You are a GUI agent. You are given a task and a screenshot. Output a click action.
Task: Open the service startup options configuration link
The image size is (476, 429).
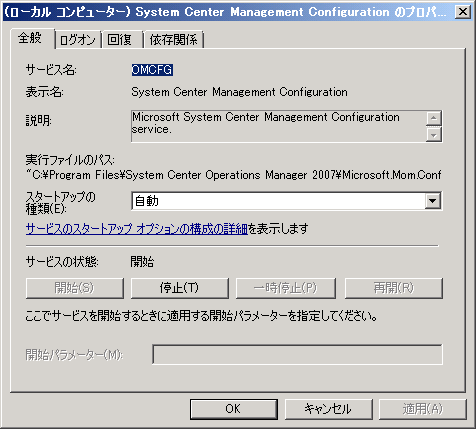click(x=137, y=229)
